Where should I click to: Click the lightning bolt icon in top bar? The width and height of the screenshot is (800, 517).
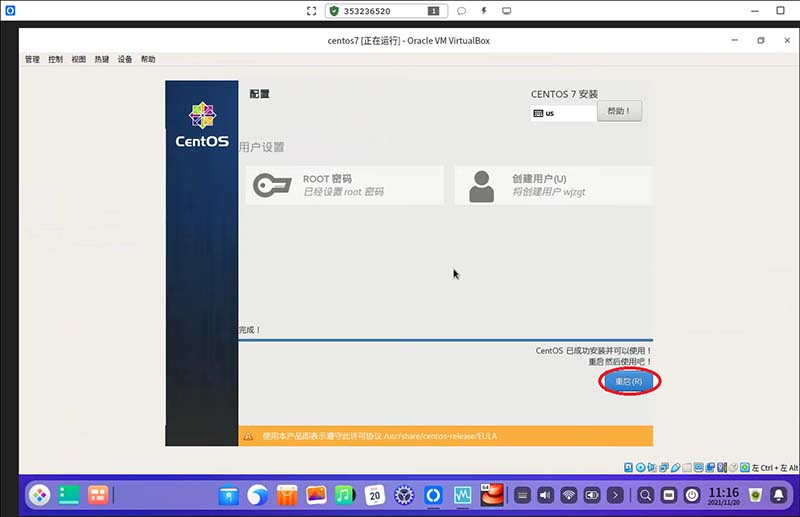pyautogui.click(x=484, y=11)
